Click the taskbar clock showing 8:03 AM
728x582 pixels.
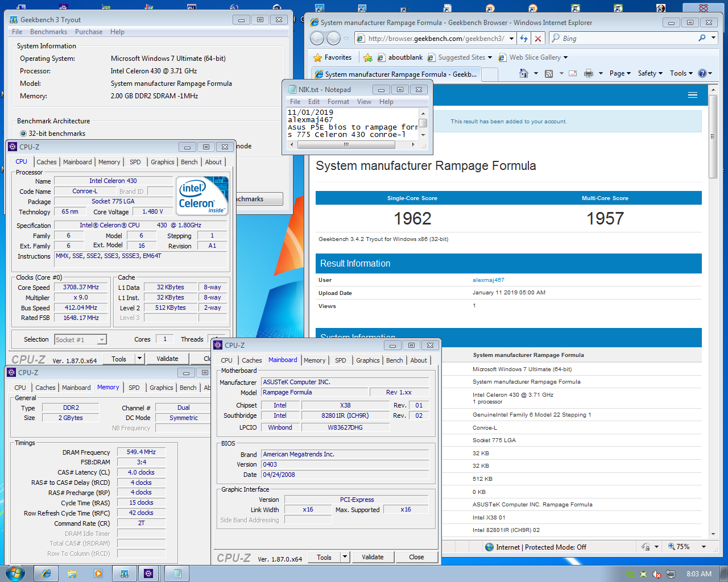pyautogui.click(x=699, y=574)
